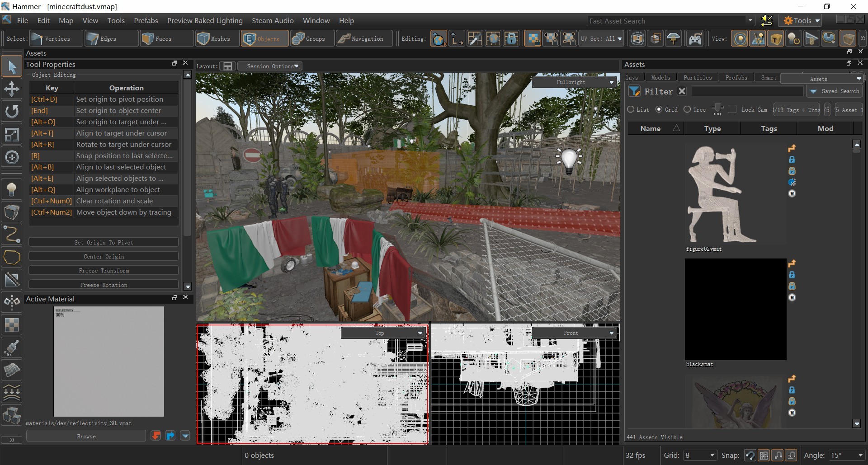Click the Browse material button
The height and width of the screenshot is (465, 868).
click(86, 436)
